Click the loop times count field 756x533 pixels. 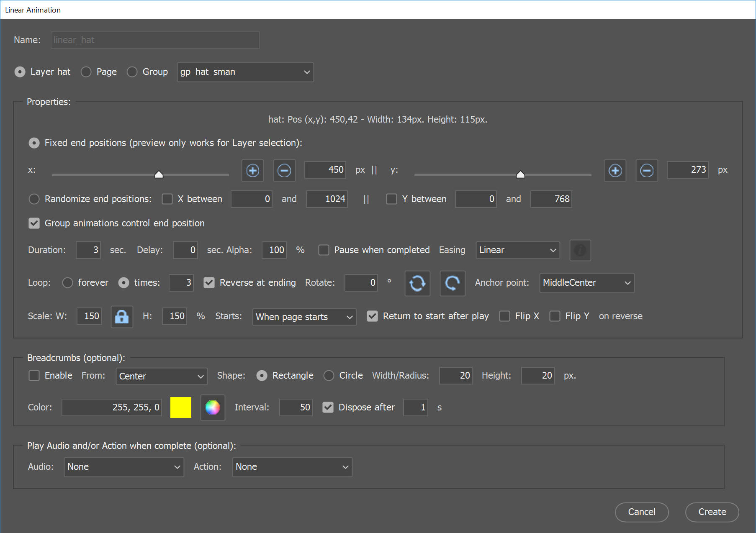181,283
